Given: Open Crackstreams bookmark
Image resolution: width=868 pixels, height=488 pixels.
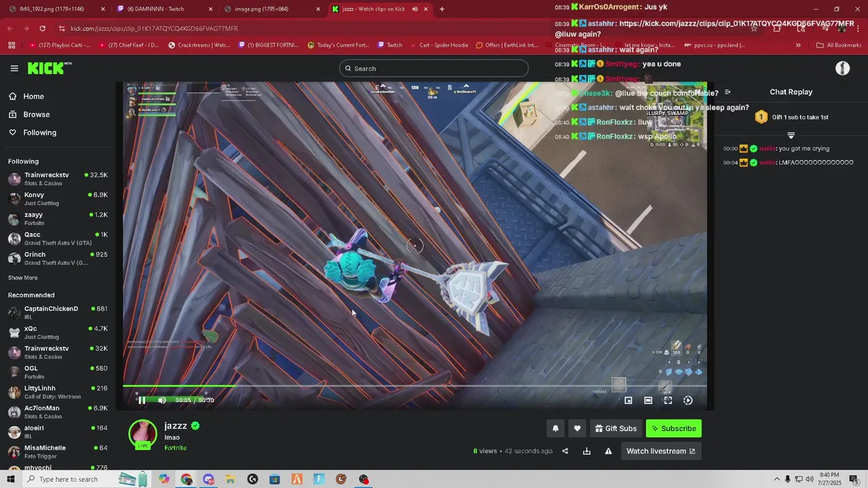Looking at the screenshot, I should click(199, 45).
